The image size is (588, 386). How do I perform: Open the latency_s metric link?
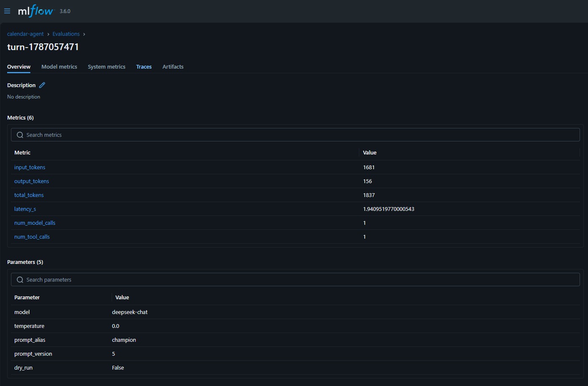click(x=25, y=209)
